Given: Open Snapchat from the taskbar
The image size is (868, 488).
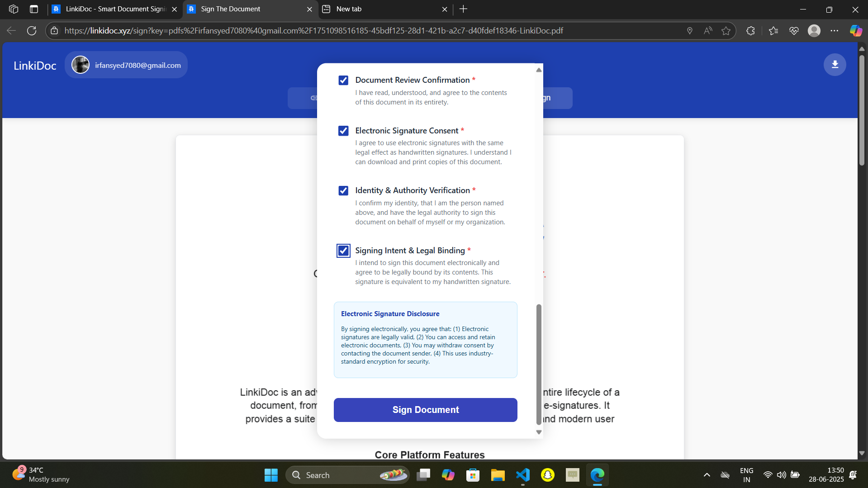Looking at the screenshot, I should (x=547, y=475).
